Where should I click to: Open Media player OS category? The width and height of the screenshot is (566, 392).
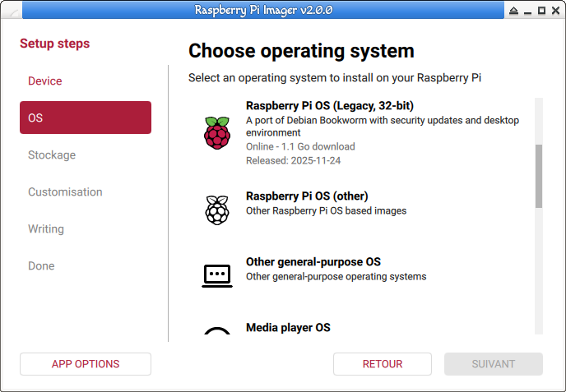pos(362,327)
